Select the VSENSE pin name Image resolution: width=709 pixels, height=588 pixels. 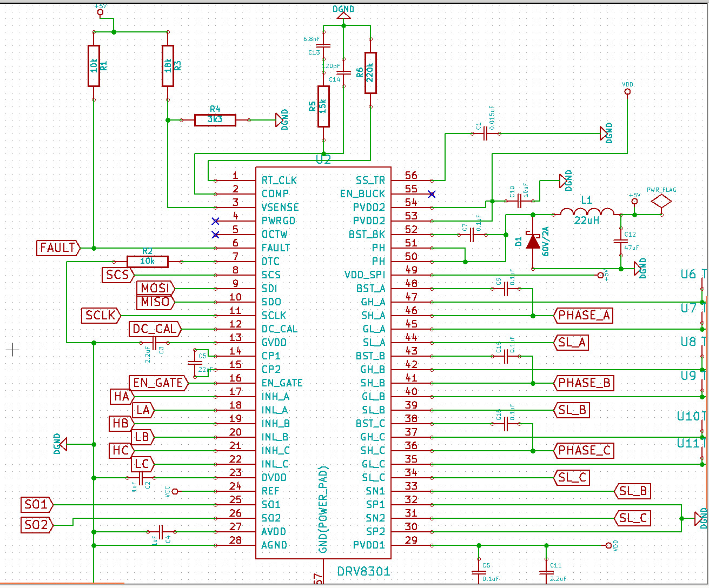click(x=280, y=208)
